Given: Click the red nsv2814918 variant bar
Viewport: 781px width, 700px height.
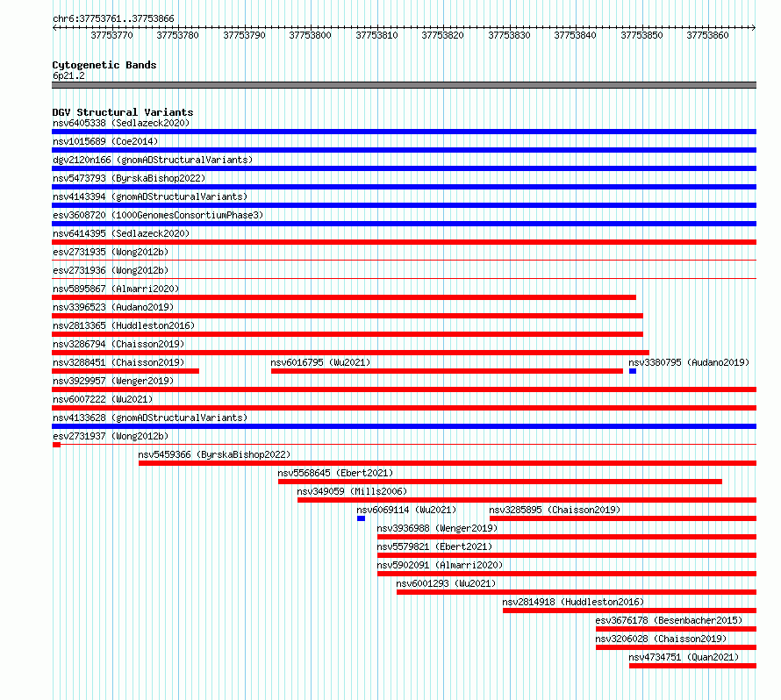Looking at the screenshot, I should 629,611.
